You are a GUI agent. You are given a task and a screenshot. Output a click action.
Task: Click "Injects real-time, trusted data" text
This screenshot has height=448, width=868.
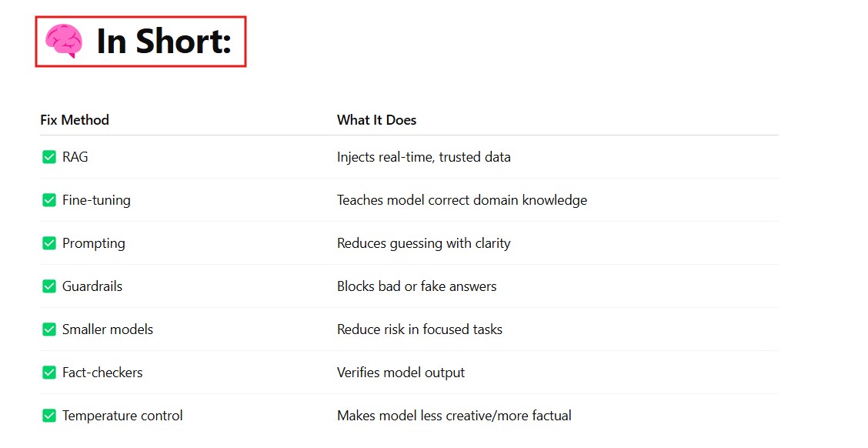(423, 157)
